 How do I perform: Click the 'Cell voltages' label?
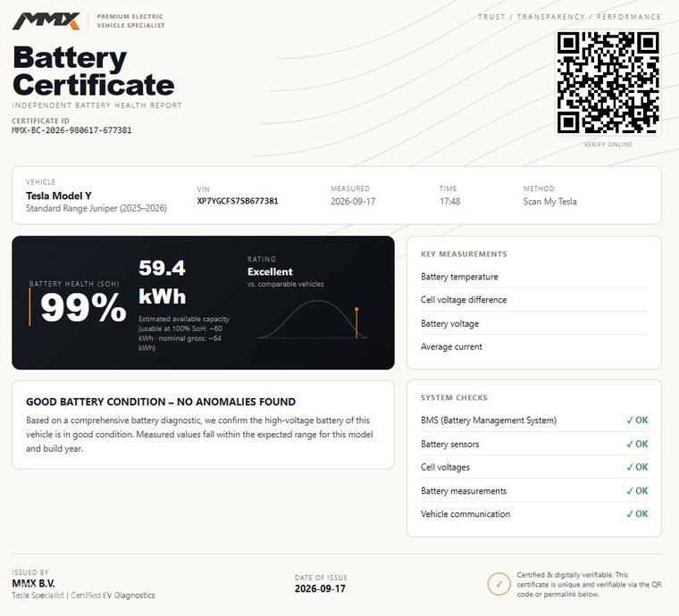pyautogui.click(x=445, y=468)
